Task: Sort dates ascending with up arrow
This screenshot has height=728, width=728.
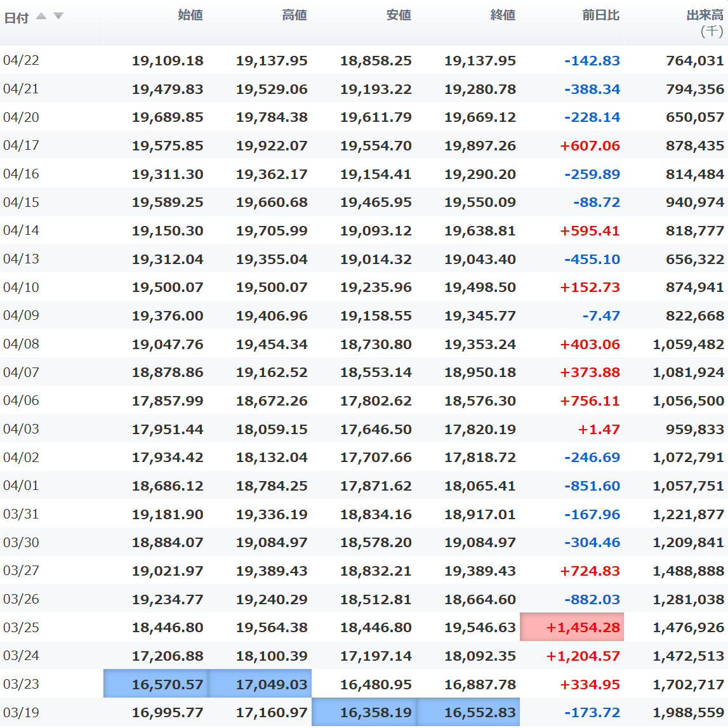Action: pos(41,16)
